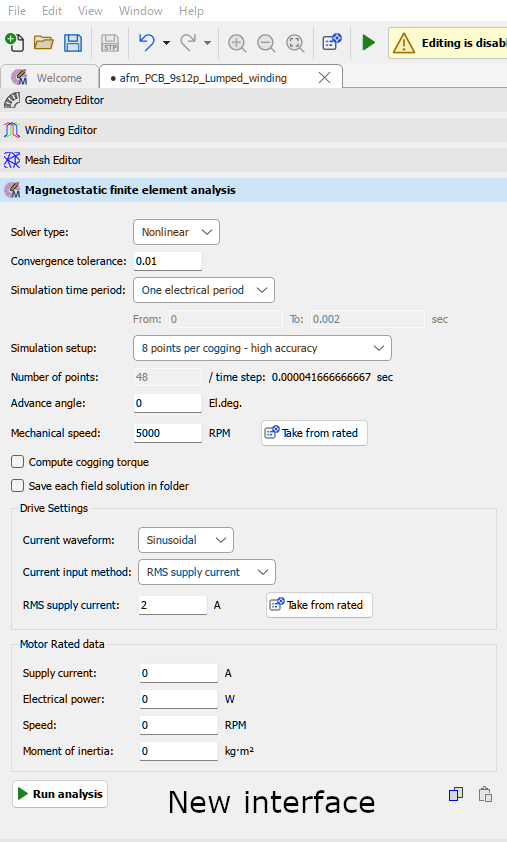Zoom to fit with the magnifier frame icon
507x842 pixels.
295,43
